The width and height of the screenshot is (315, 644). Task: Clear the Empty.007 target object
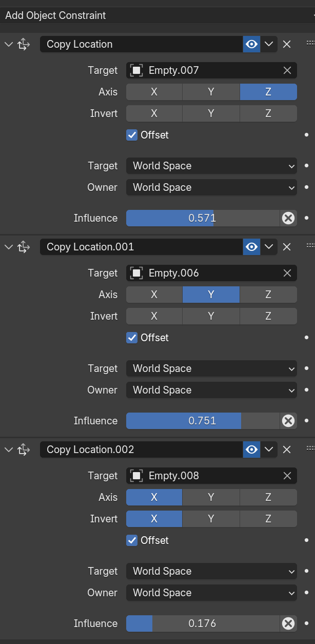tap(288, 70)
